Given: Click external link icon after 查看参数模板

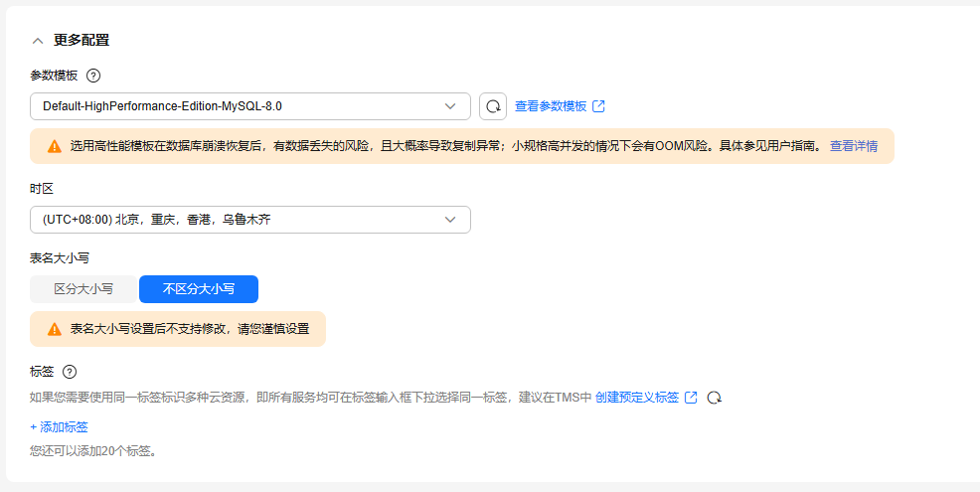Looking at the screenshot, I should [598, 106].
